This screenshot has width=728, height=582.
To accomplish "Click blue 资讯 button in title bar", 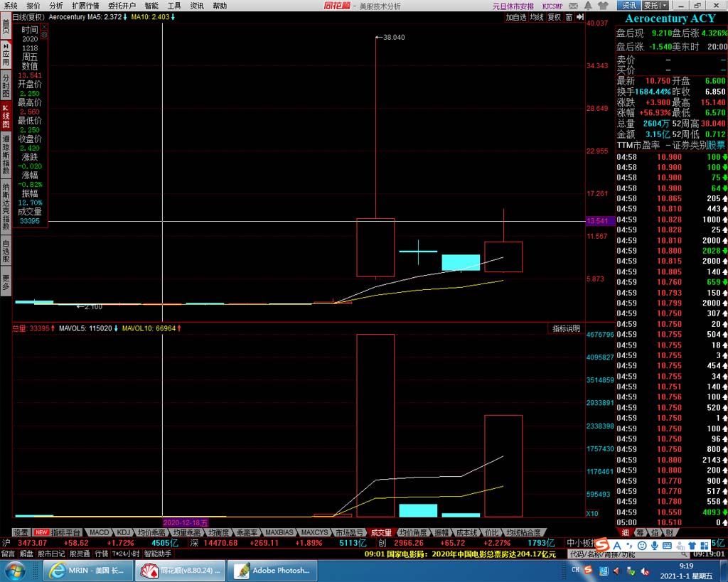I will (629, 6).
